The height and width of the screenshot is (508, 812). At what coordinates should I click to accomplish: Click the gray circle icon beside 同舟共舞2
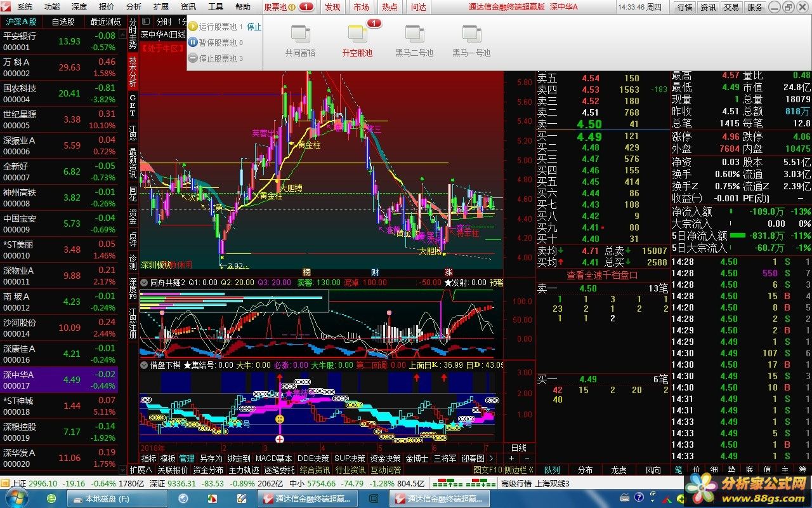coord(144,283)
